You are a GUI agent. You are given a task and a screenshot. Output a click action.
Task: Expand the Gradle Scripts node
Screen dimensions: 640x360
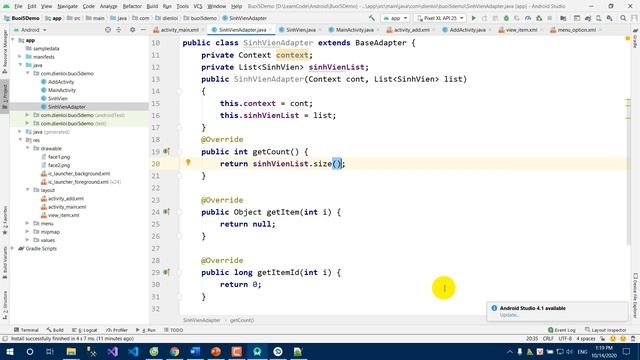click(x=12, y=248)
